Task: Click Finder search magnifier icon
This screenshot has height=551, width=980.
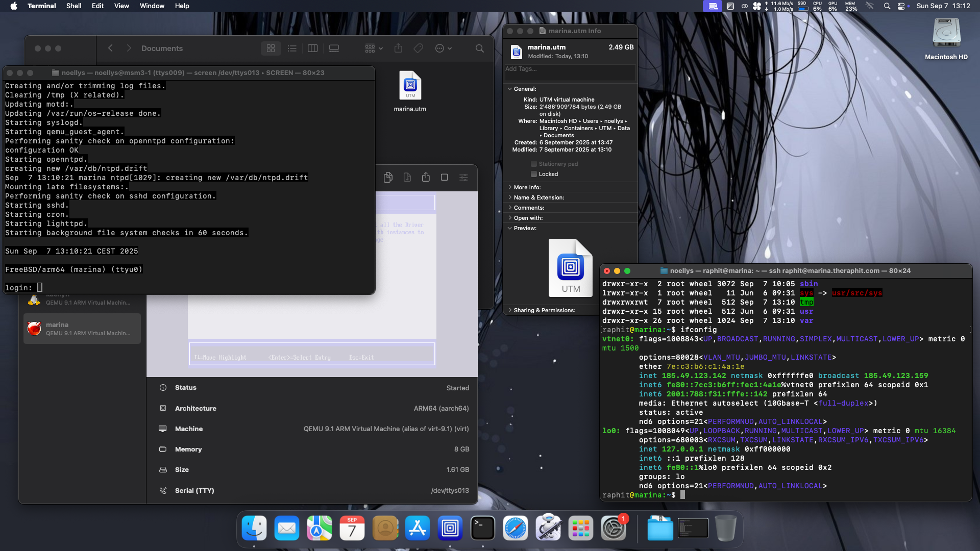Action: (x=479, y=48)
